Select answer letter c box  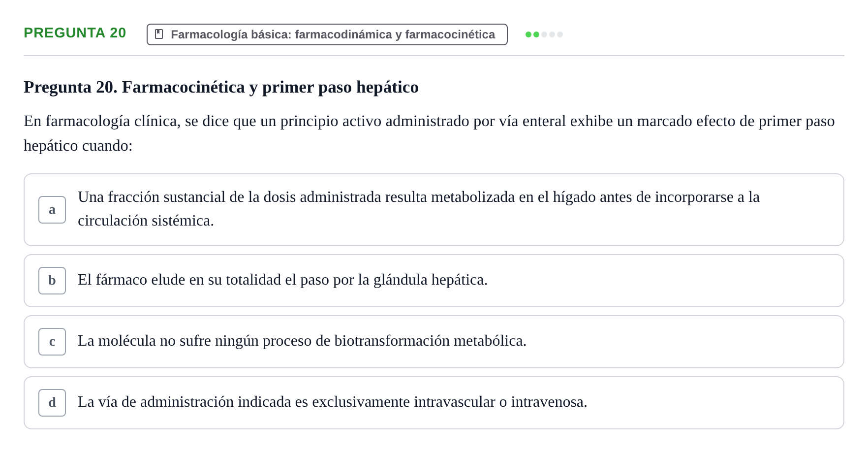(x=52, y=342)
